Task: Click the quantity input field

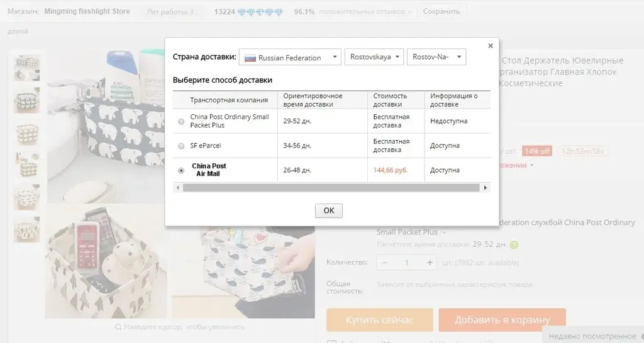Action: coord(407,263)
